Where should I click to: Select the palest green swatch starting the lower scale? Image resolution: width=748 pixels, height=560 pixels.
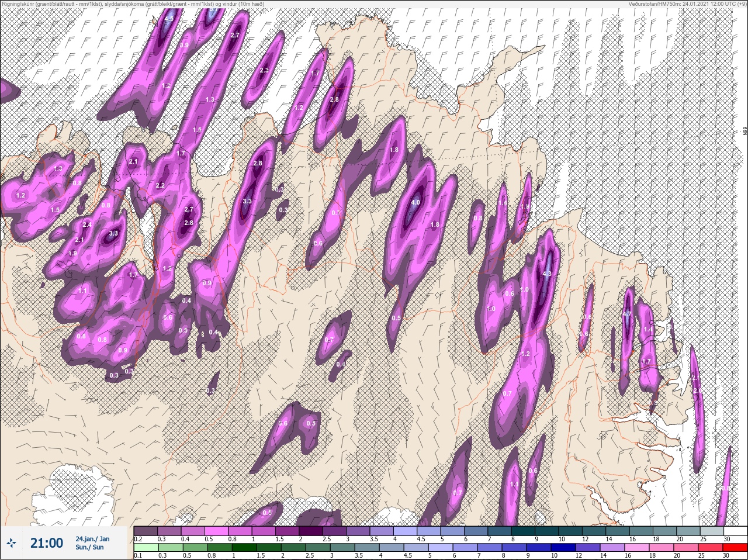coord(146,548)
